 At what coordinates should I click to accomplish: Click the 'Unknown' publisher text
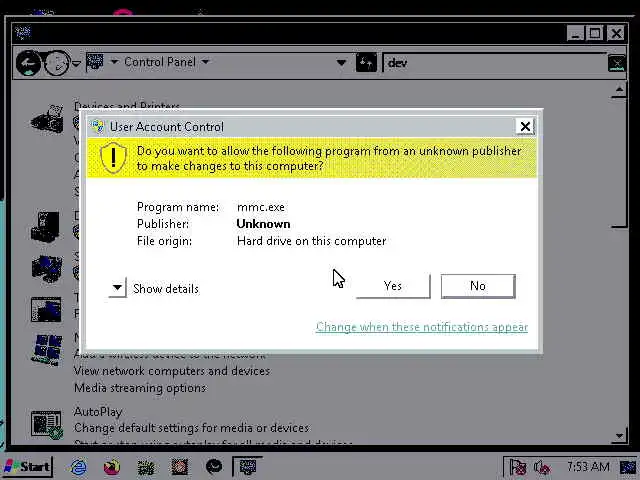point(263,224)
